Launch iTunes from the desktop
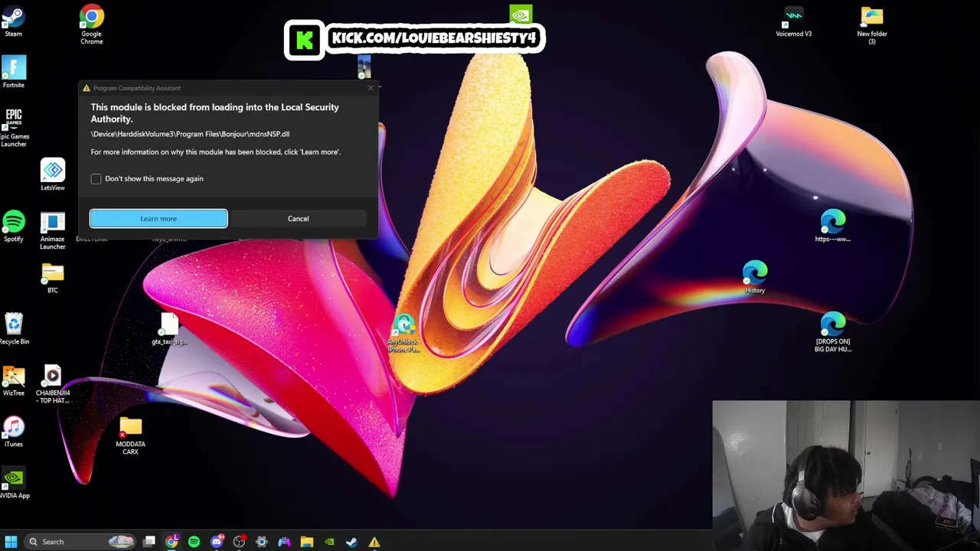980x551 pixels. [x=14, y=432]
